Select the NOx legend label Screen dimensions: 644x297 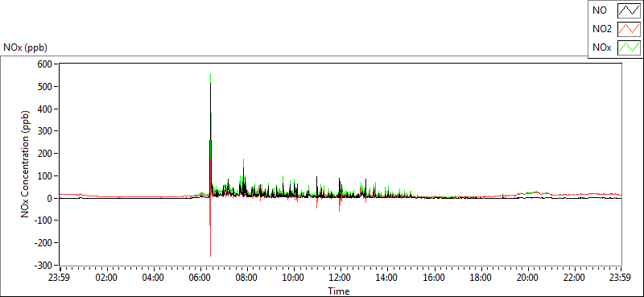click(x=601, y=48)
